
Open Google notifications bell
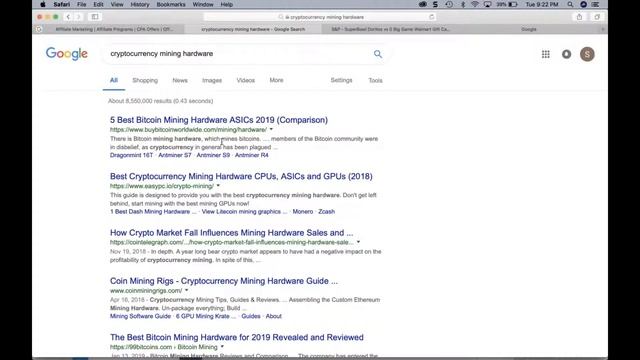click(567, 54)
